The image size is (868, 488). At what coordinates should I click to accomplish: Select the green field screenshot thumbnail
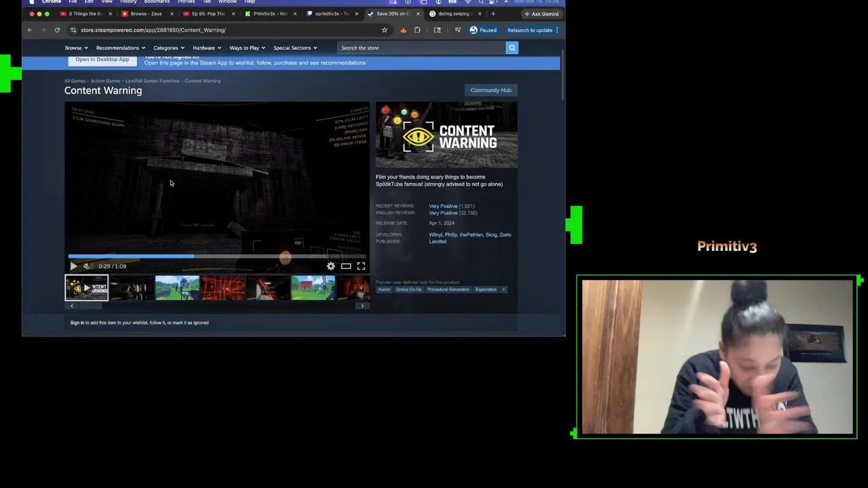tap(177, 287)
